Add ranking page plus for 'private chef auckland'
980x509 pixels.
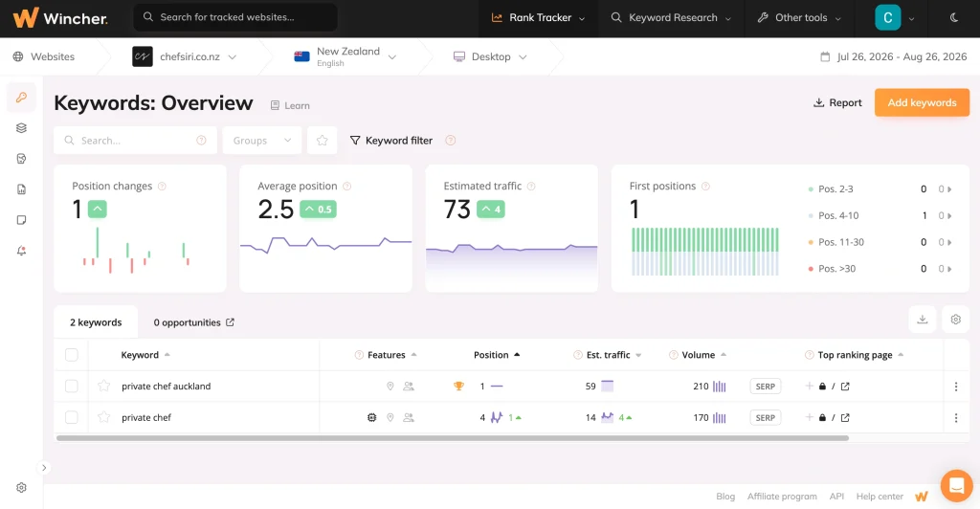tap(810, 386)
